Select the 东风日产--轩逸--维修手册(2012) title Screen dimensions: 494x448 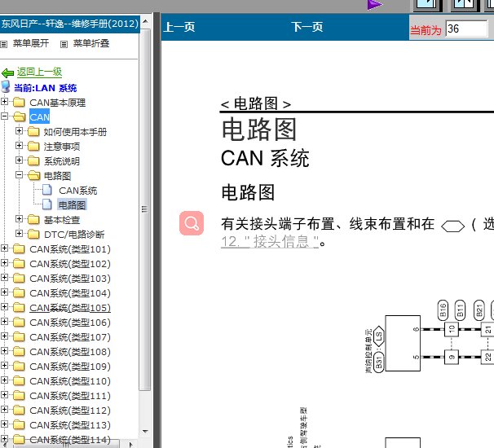coord(69,24)
